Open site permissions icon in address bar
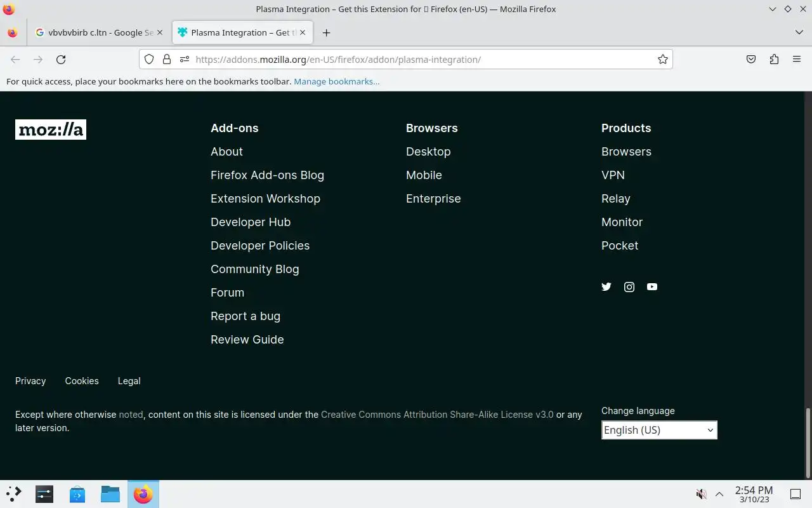This screenshot has width=812, height=508. tap(185, 59)
